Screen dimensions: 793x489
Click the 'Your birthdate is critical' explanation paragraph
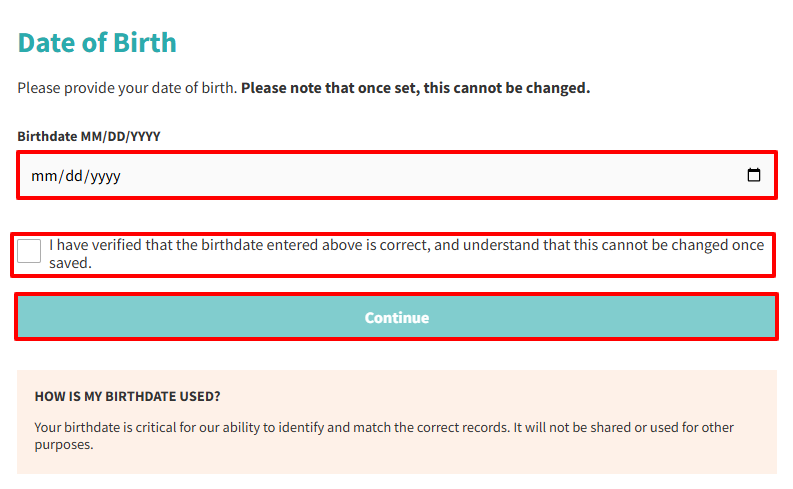[300, 427]
